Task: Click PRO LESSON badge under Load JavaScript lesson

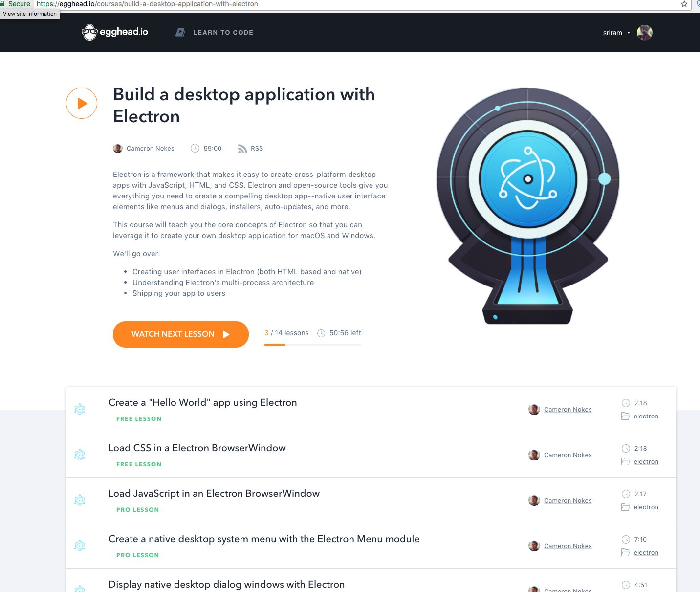Action: coord(138,510)
